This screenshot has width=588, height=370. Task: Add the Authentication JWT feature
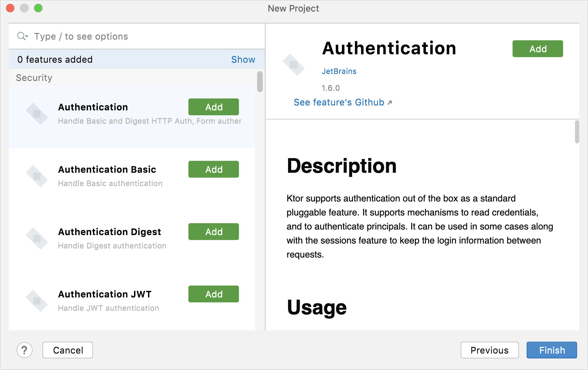point(213,294)
